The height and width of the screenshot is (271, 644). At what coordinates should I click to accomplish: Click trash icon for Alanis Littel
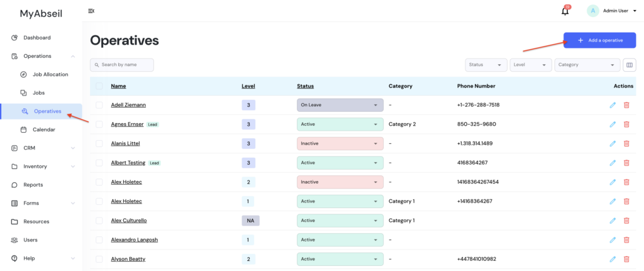coord(626,143)
